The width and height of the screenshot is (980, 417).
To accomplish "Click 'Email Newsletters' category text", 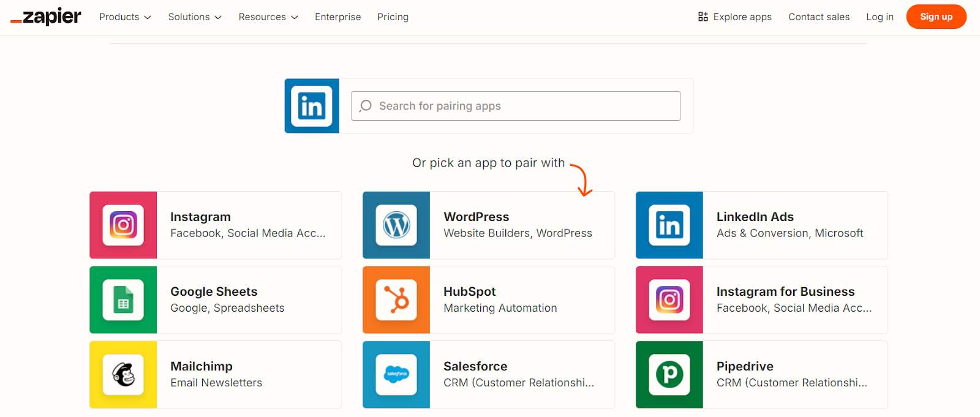I will coord(216,383).
